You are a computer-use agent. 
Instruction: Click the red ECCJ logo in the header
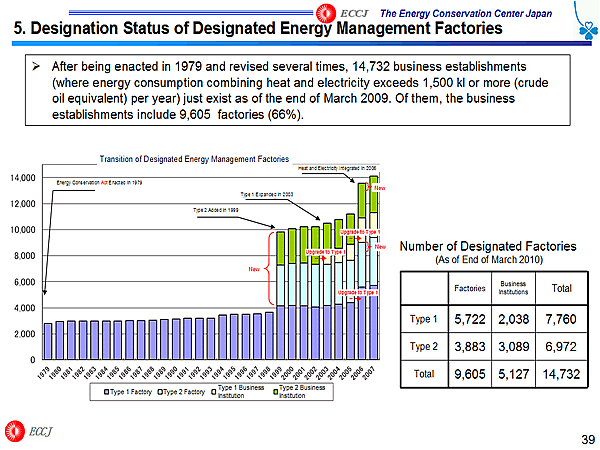[326, 13]
